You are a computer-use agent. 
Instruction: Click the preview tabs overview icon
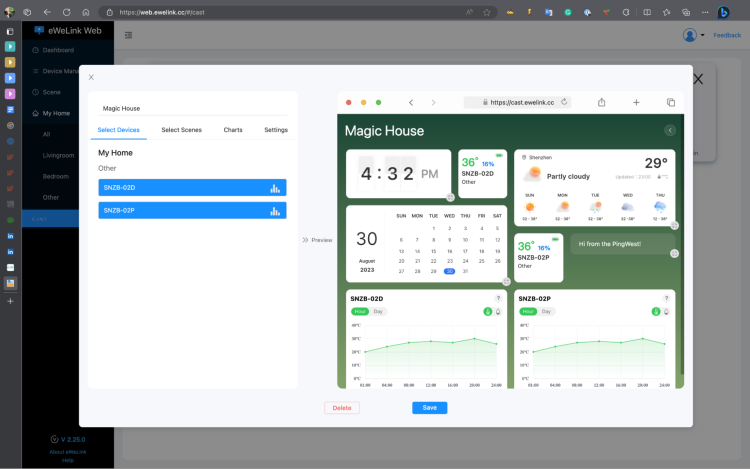coord(671,102)
